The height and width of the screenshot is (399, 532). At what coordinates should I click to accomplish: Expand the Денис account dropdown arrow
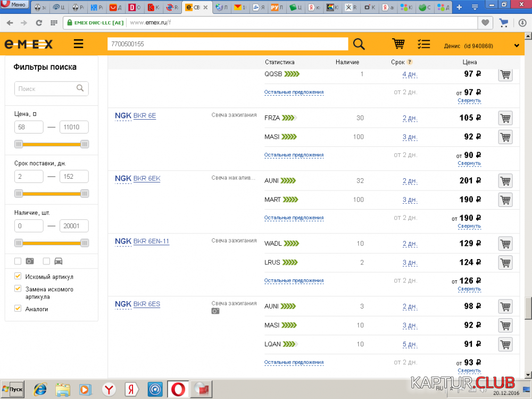pos(516,46)
